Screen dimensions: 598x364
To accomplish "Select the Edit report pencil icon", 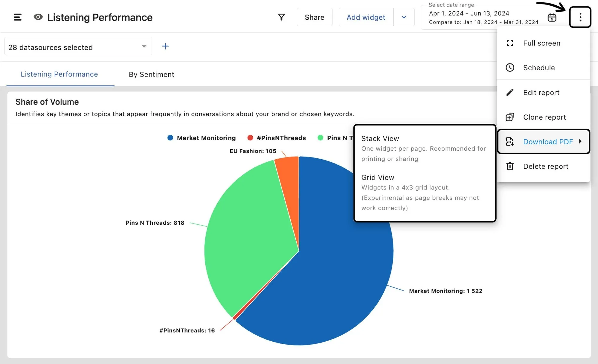I will [510, 92].
